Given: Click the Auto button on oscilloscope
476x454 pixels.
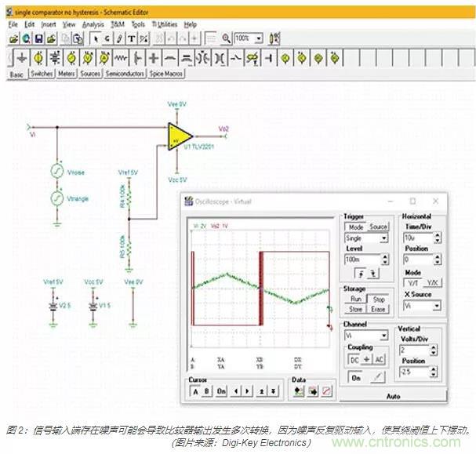Looking at the screenshot, I should [393, 396].
